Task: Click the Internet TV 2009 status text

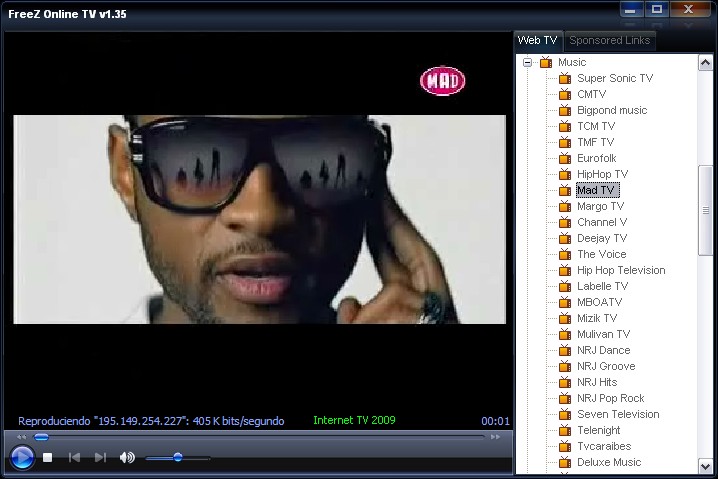Action: pos(354,420)
